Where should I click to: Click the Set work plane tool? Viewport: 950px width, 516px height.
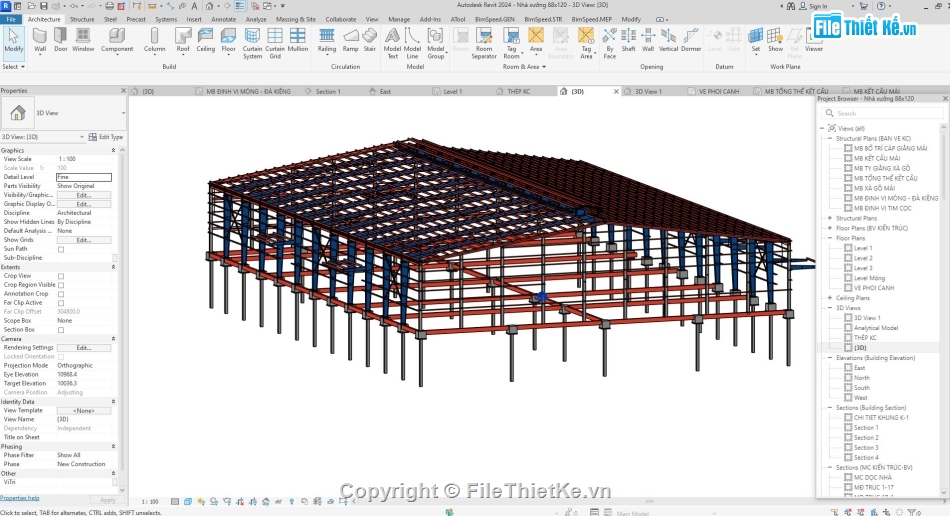(756, 40)
